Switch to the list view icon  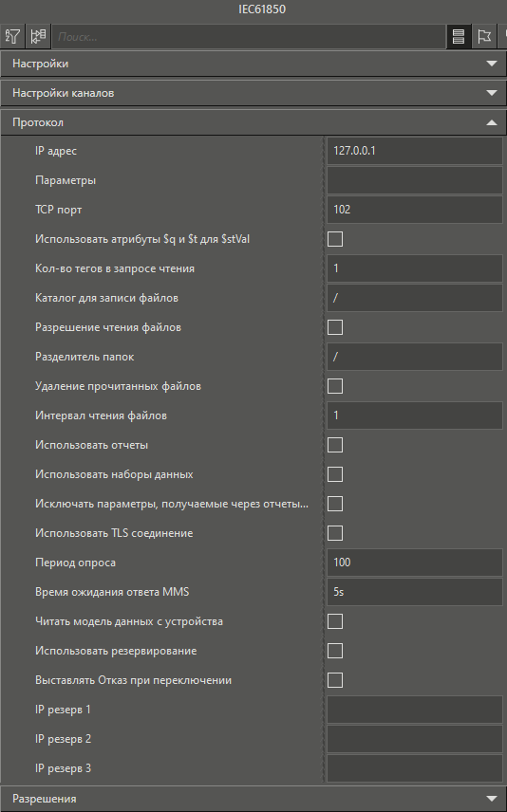[459, 36]
